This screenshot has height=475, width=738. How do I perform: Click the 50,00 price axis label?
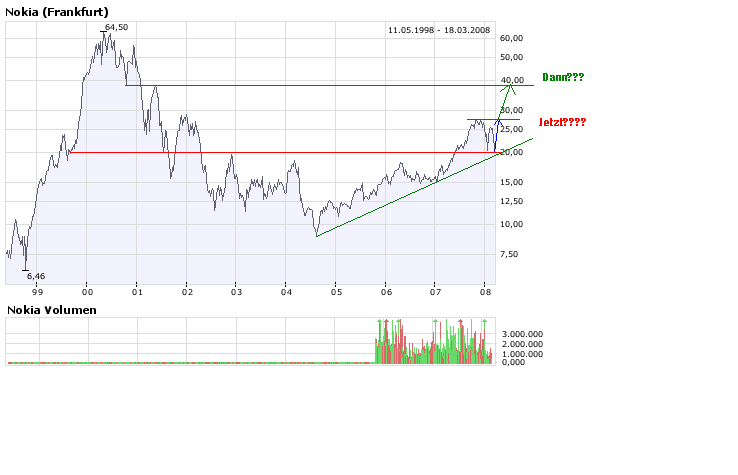click(x=511, y=57)
